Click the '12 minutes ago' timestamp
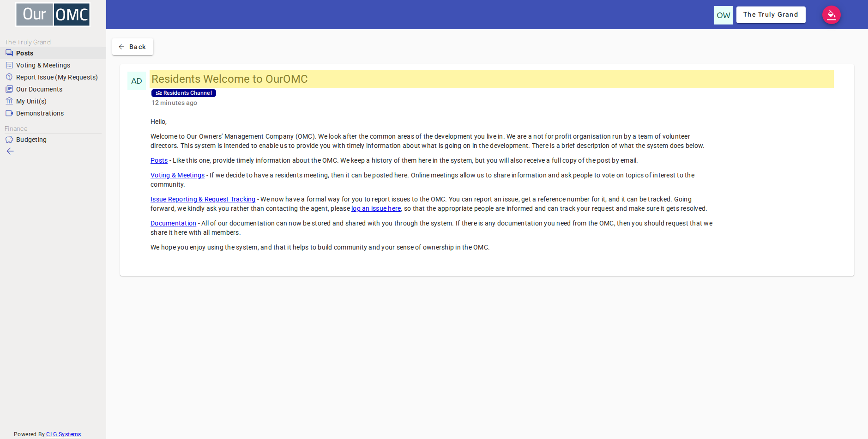The image size is (868, 439). 174,103
